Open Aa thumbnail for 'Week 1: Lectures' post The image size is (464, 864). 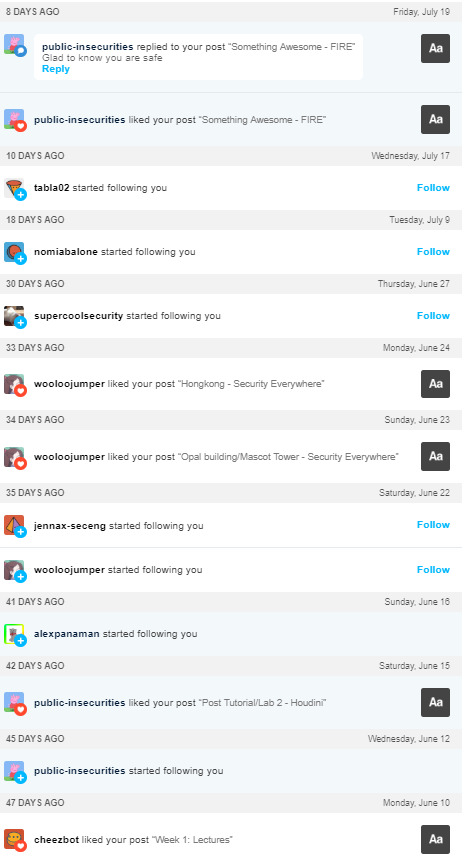[435, 839]
